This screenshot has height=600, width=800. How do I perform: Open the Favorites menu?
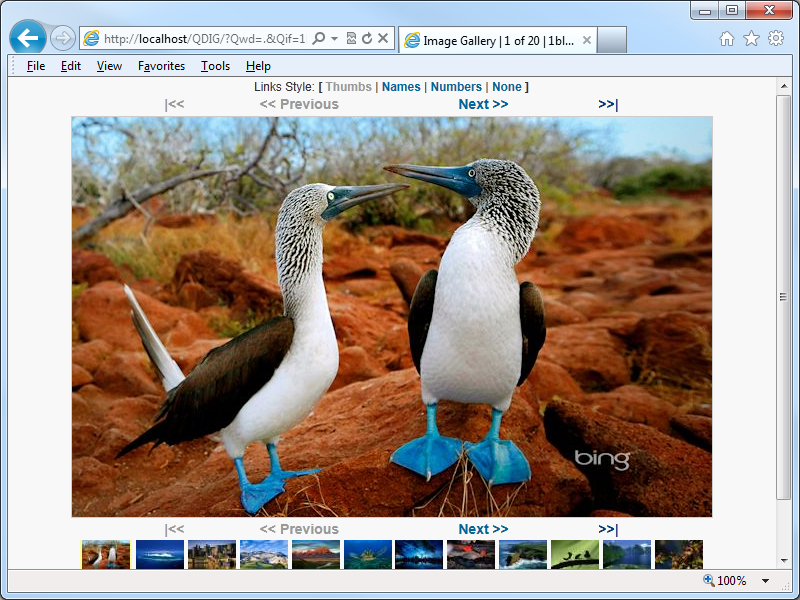161,66
